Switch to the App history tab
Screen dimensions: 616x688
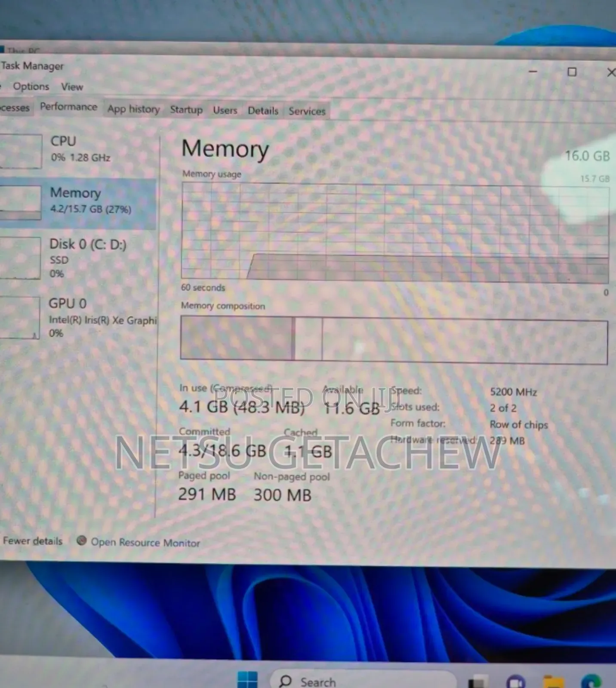pos(134,109)
